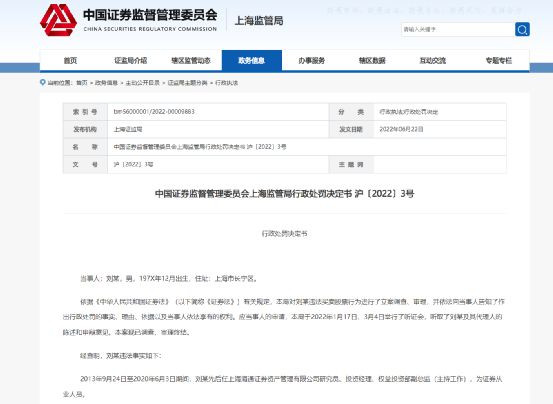Screen dimensions: 553x404
Task: Click the index number bm56000001/2022-00009883
Action: (154, 112)
